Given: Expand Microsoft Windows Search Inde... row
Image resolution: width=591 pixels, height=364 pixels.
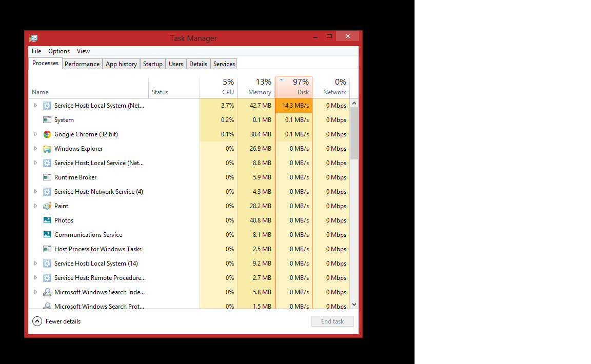Looking at the screenshot, I should [x=35, y=292].
